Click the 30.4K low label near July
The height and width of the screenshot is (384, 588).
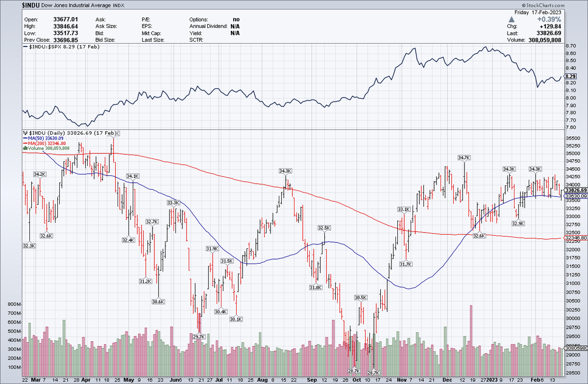point(221,312)
